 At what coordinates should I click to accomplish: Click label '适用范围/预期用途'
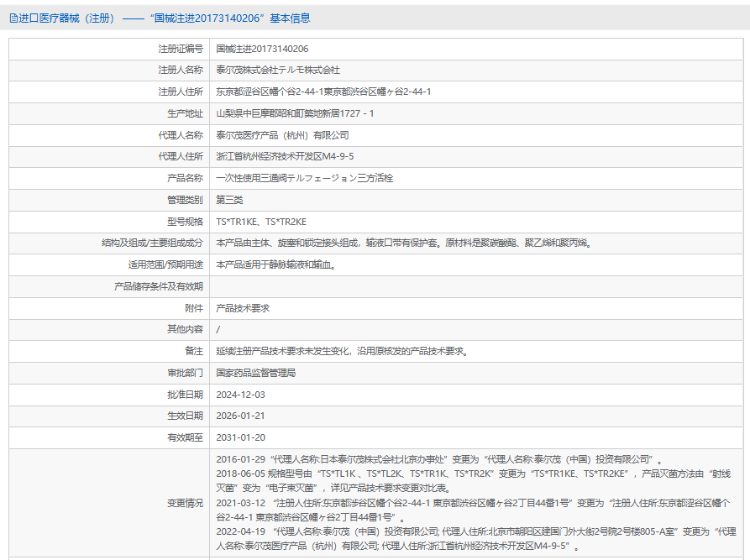point(165,265)
